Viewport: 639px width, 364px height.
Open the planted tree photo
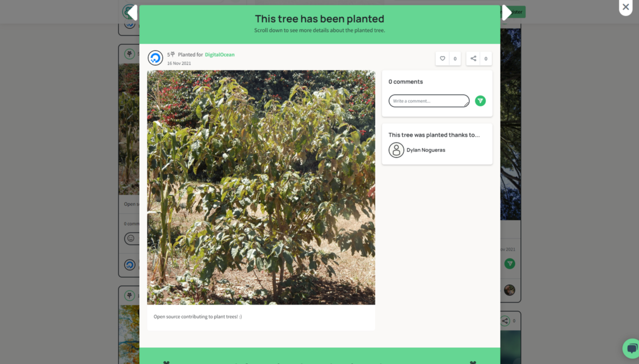[x=261, y=187]
